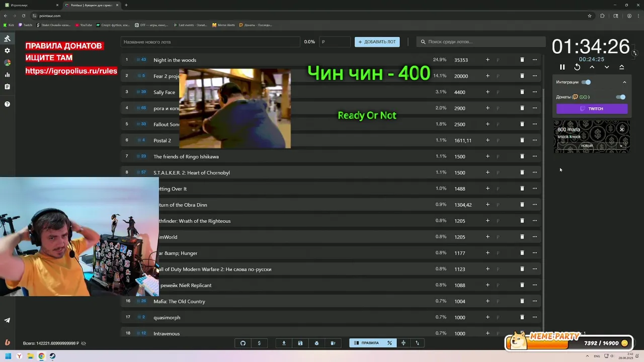Toggle the percent display button

coord(389,343)
